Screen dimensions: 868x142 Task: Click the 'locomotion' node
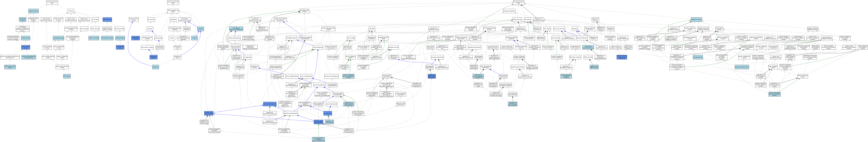(x=527, y=20)
